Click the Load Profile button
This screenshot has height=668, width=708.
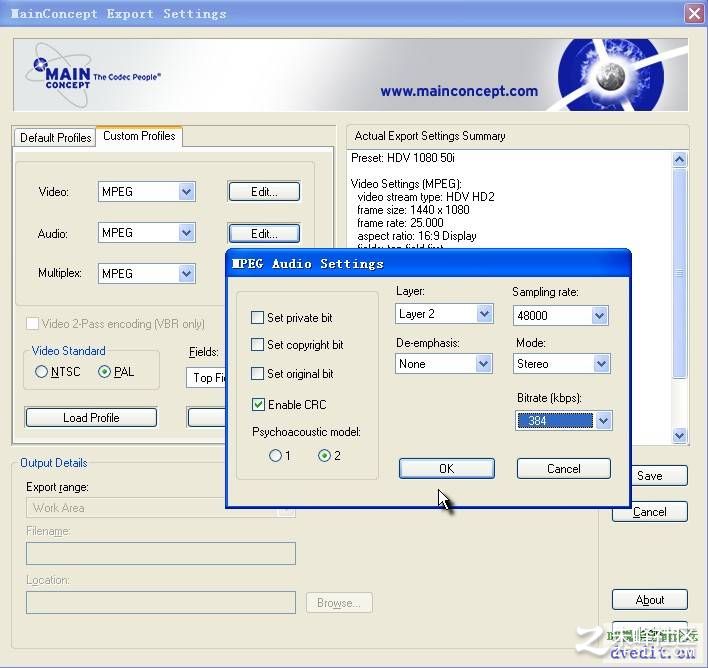91,417
